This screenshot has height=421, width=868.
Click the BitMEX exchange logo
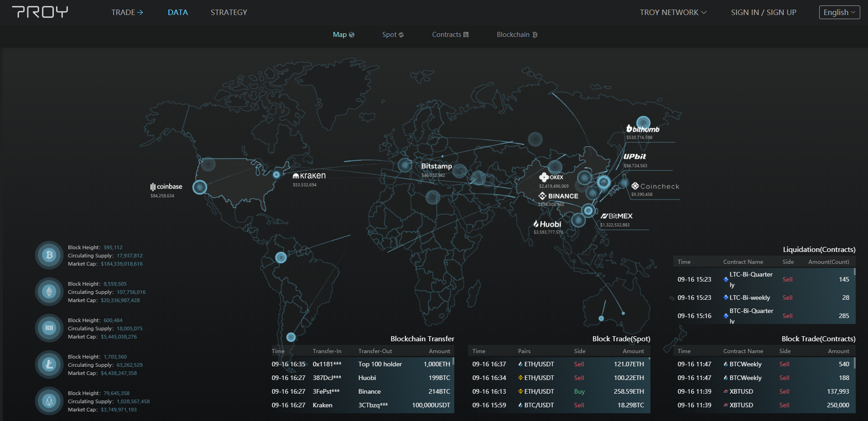point(617,216)
